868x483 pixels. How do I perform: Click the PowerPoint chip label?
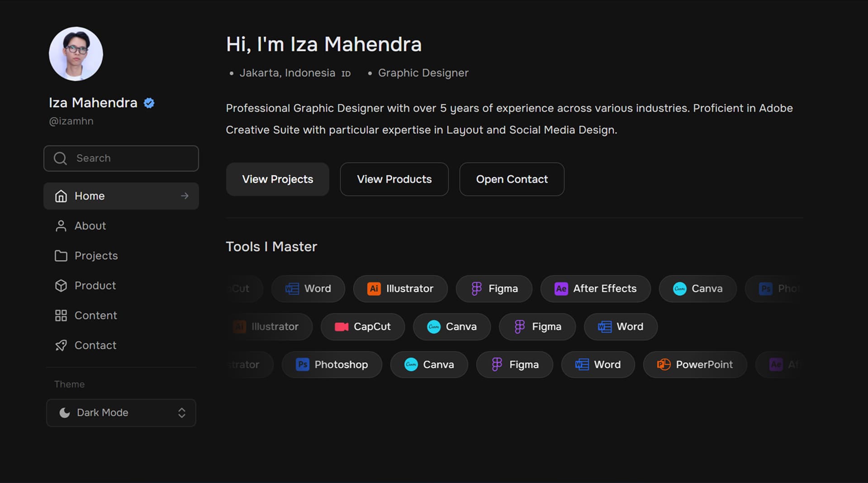[x=704, y=365]
